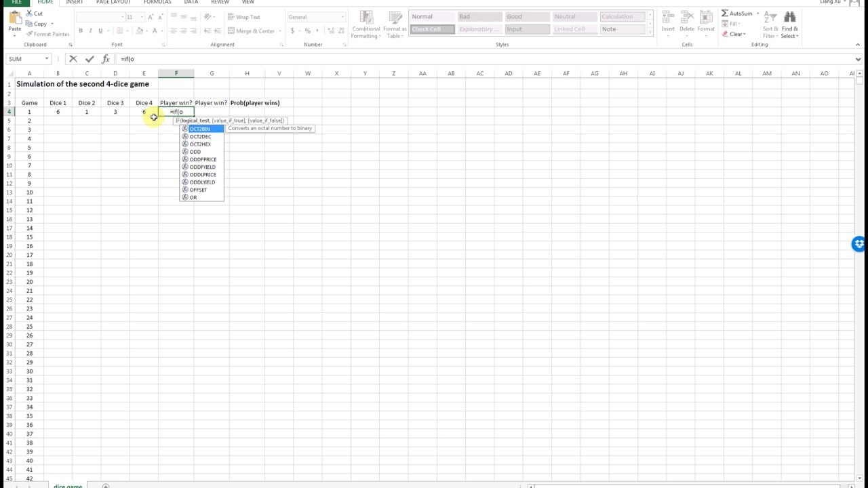Click the Conditional Formatting icon

pyautogui.click(x=366, y=18)
